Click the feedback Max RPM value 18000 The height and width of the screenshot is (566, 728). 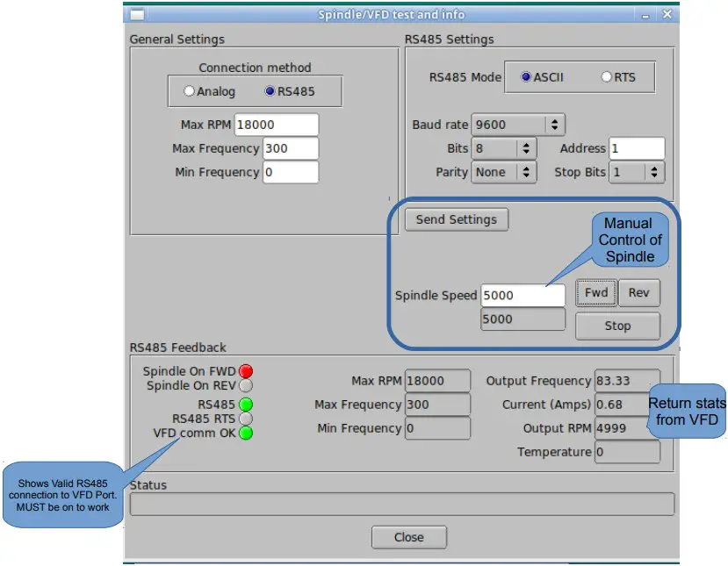(437, 381)
